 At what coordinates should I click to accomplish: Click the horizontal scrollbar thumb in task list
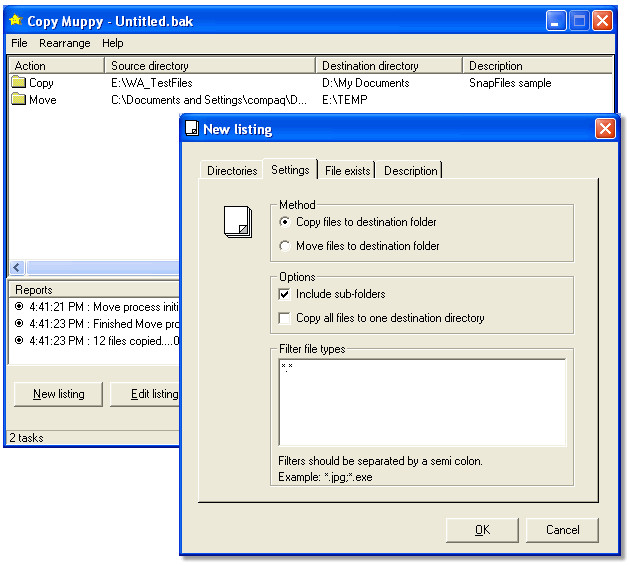point(103,267)
